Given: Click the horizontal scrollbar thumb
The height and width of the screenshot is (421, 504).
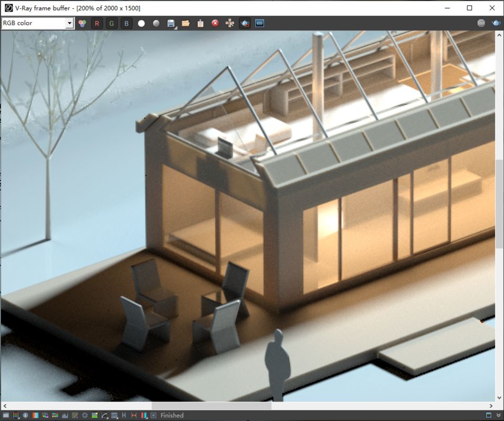Looking at the screenshot, I should (211, 406).
